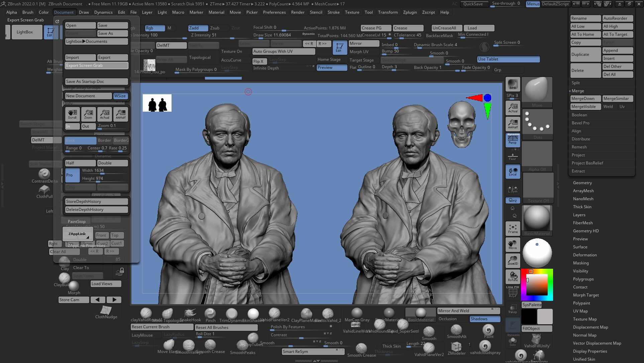Select the Frame view icon
Viewport: 644px width, 363px height.
point(513,229)
